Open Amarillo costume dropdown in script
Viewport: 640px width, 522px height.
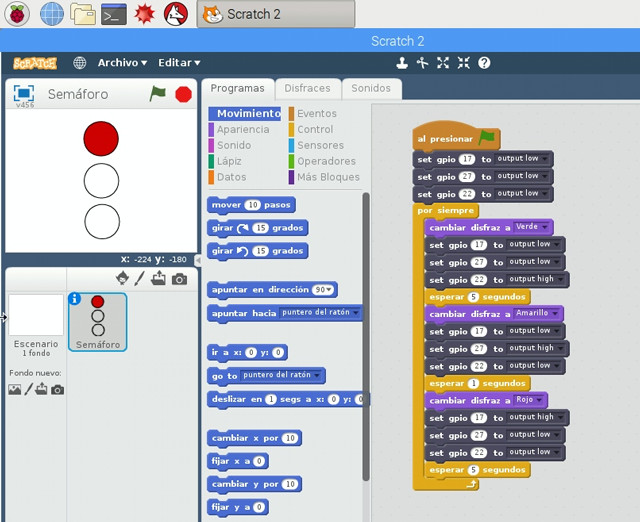pos(537,313)
